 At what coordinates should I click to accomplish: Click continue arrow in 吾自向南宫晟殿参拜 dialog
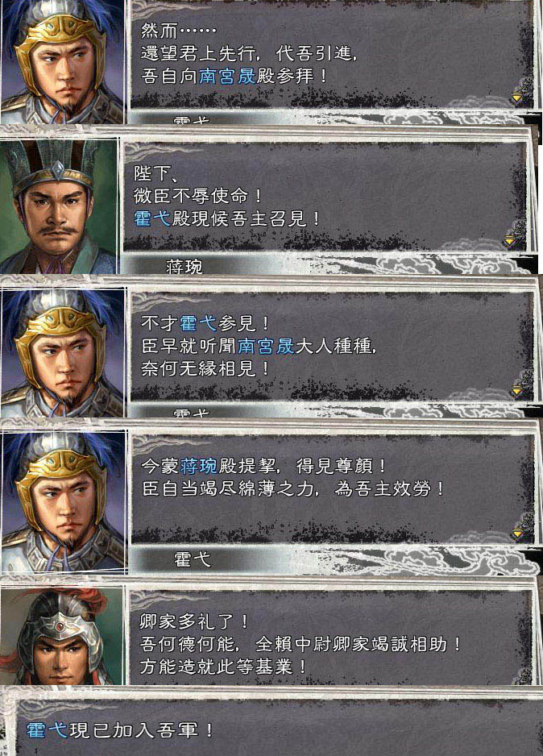click(x=516, y=98)
